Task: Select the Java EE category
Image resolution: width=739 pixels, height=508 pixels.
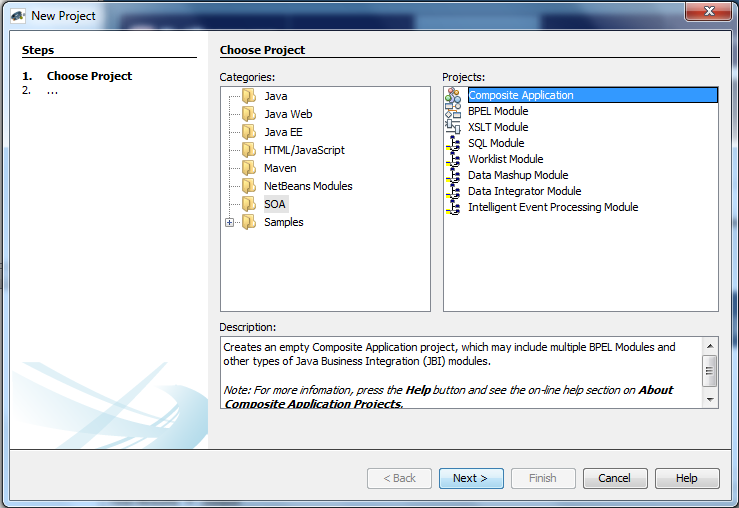Action: 283,132
